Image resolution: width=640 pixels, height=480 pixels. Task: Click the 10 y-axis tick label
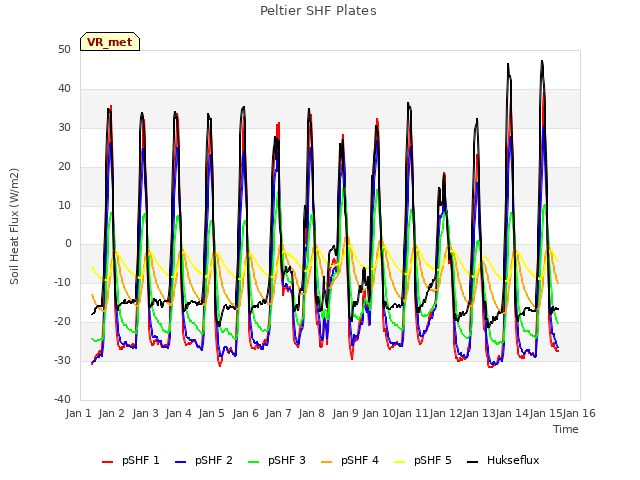[64, 205]
